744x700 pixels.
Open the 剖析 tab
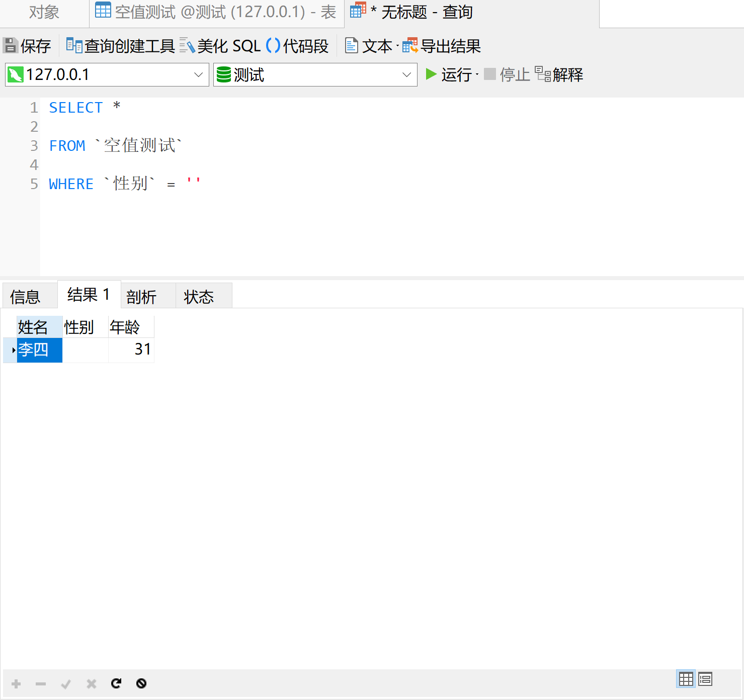coord(141,297)
